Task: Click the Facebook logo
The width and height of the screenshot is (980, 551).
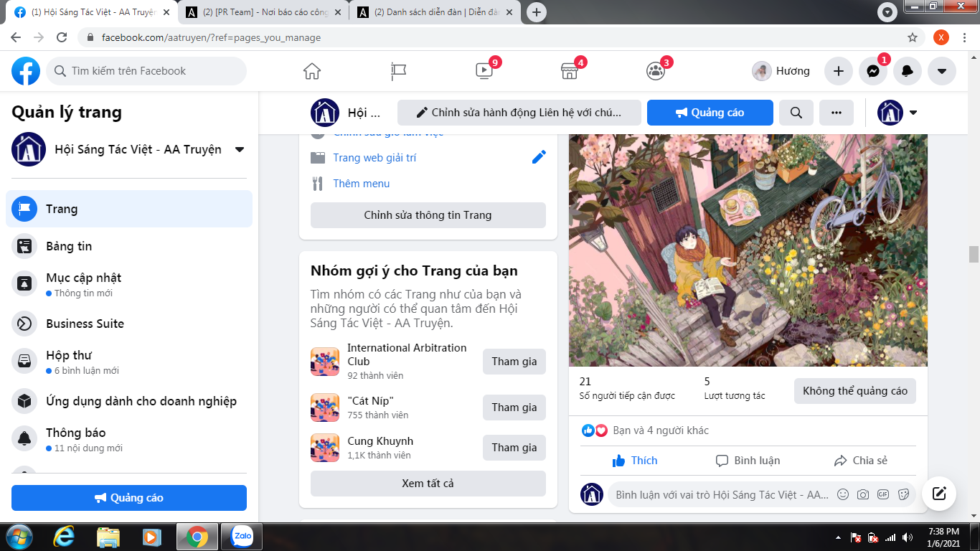Action: pyautogui.click(x=26, y=71)
